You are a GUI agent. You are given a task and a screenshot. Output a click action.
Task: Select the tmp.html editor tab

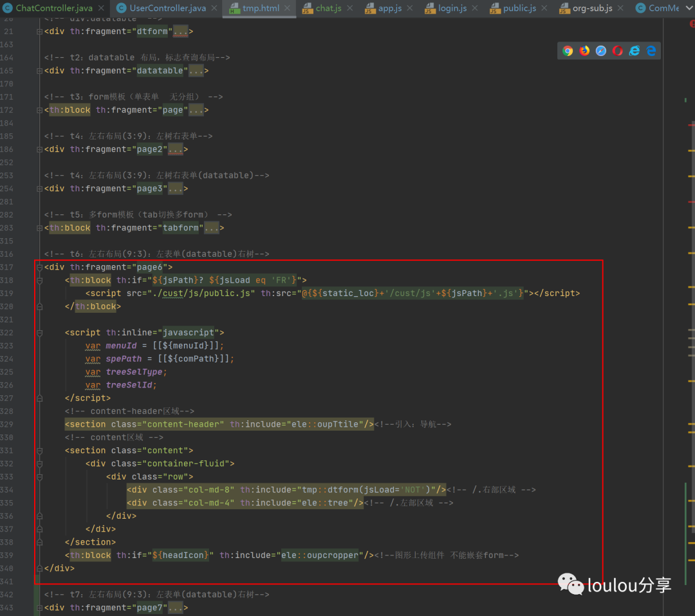coord(261,8)
